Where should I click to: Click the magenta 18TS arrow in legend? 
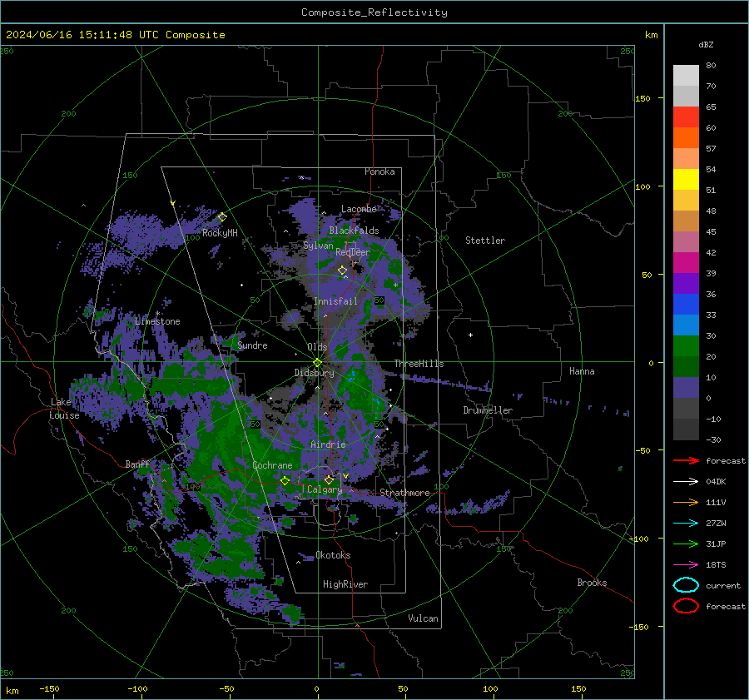pos(686,565)
